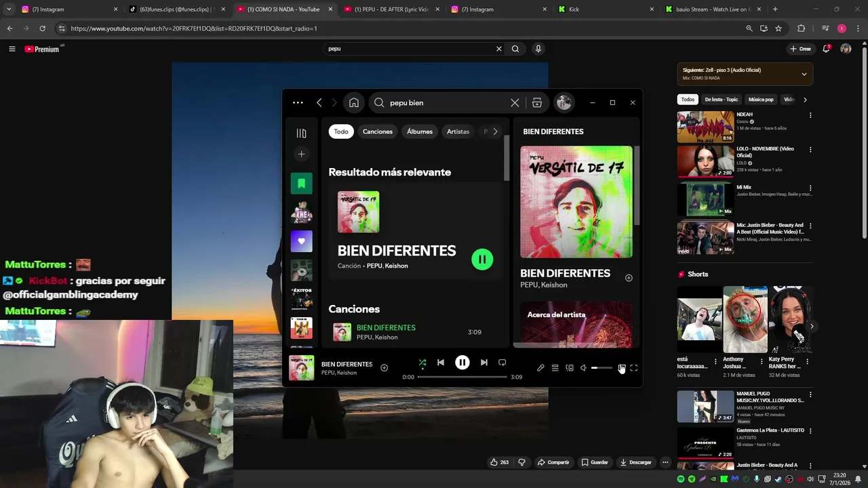Open options menu for NDEAH video
This screenshot has width=868, height=488.
[810, 115]
